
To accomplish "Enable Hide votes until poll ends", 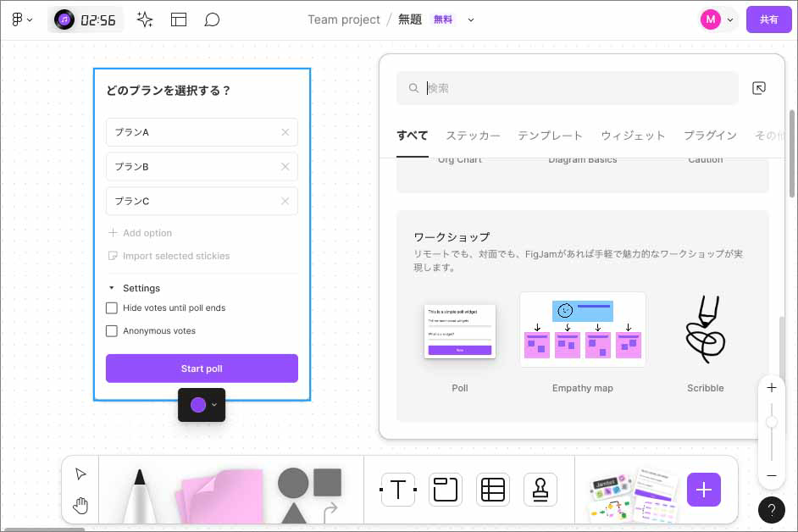I will coord(111,308).
